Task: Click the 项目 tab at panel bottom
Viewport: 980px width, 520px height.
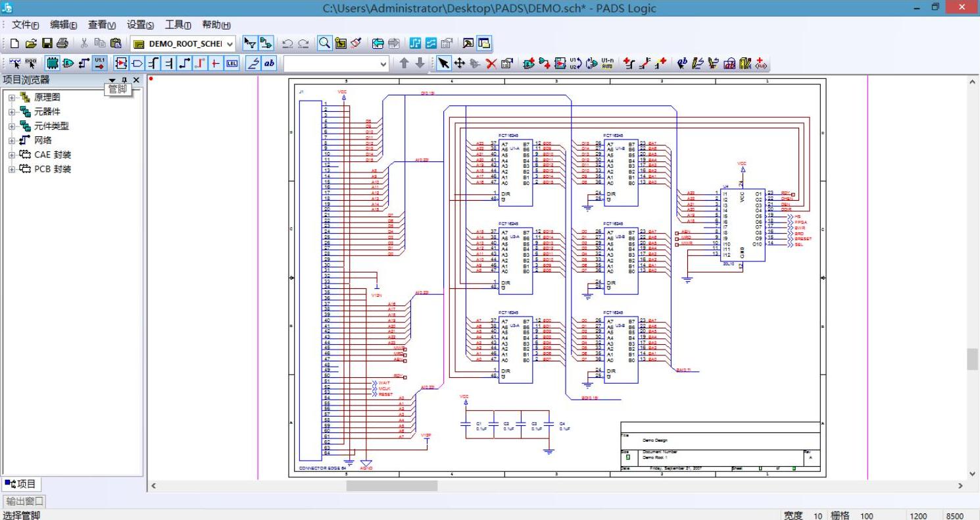Action: coord(20,484)
